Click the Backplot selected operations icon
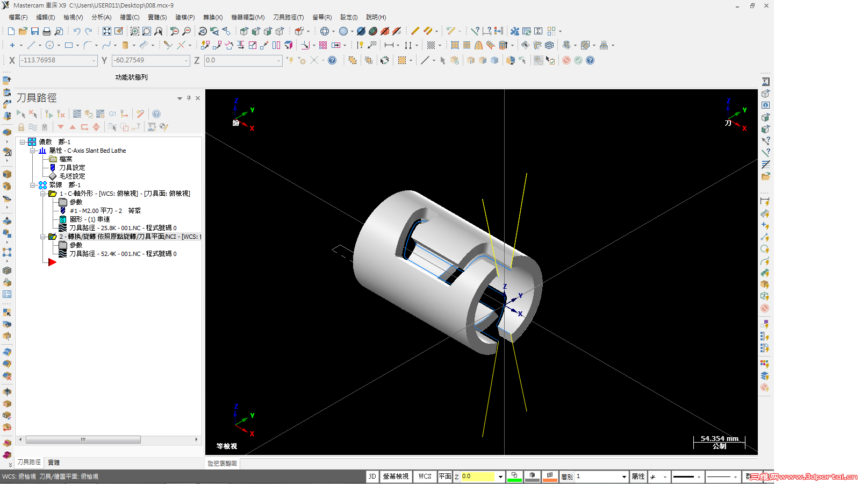The width and height of the screenshot is (868, 484). tap(77, 114)
